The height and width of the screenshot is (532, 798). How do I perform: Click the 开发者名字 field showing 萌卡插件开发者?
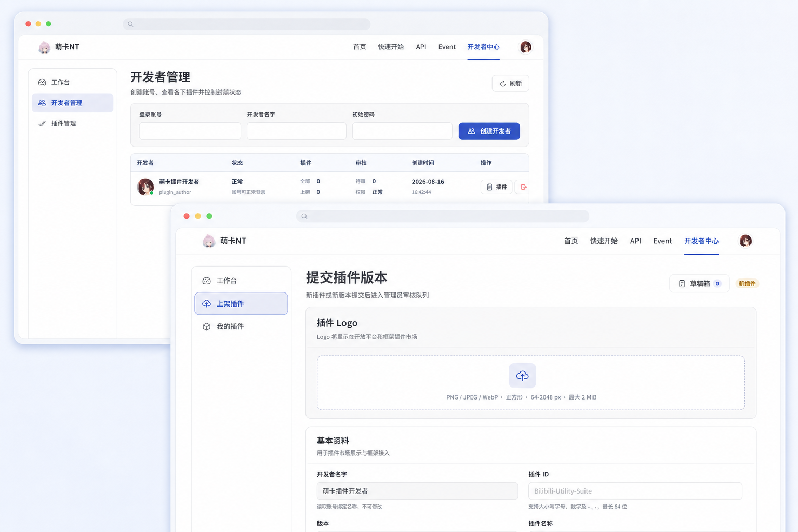click(417, 491)
